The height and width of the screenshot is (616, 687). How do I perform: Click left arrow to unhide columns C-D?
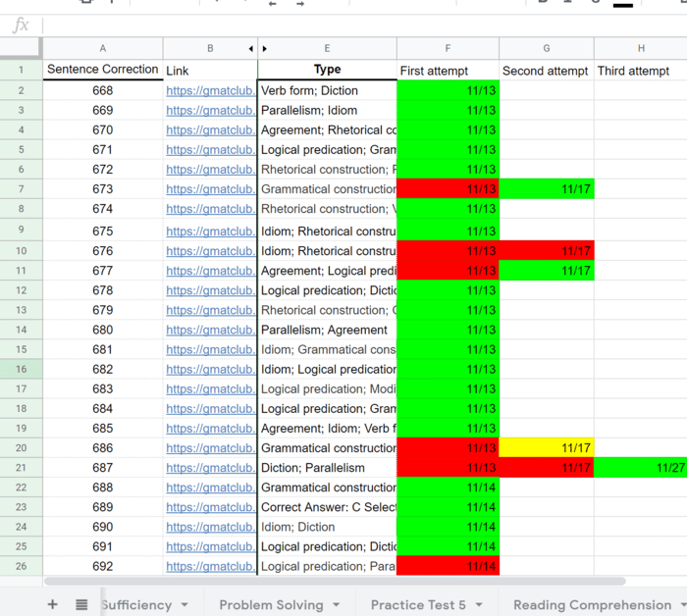(250, 48)
